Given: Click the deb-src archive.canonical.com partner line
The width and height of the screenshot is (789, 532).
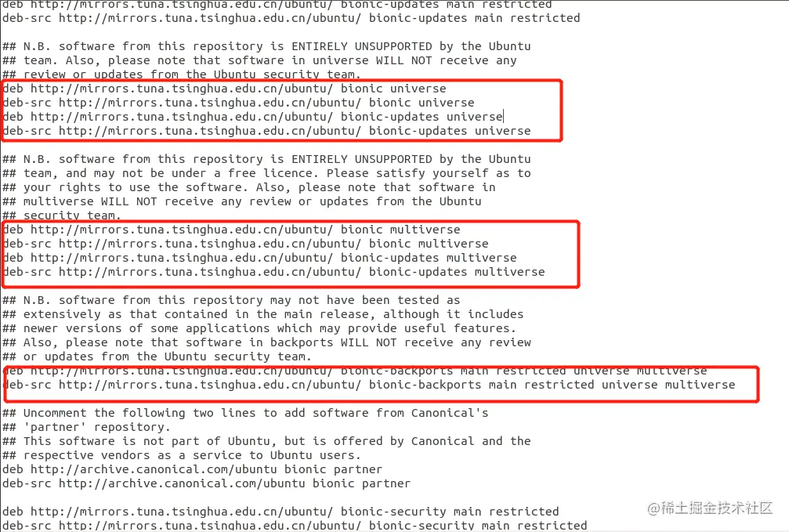Looking at the screenshot, I should tap(206, 483).
